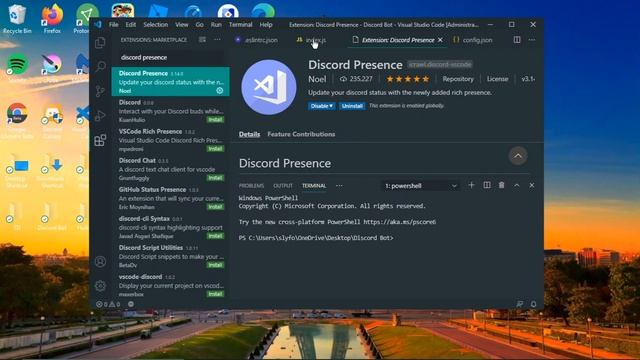The image size is (640, 360).
Task: Close the terminal panel
Action: [x=531, y=185]
